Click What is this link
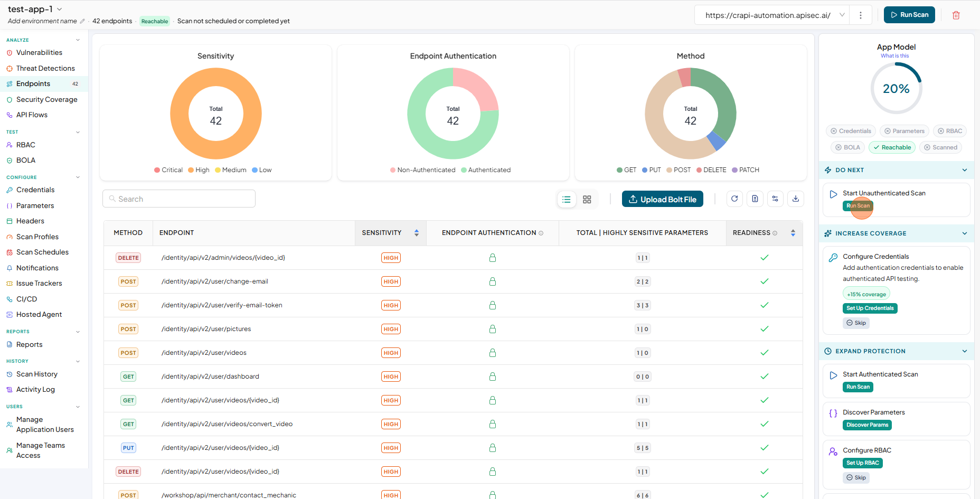This screenshot has height=499, width=980. (894, 56)
